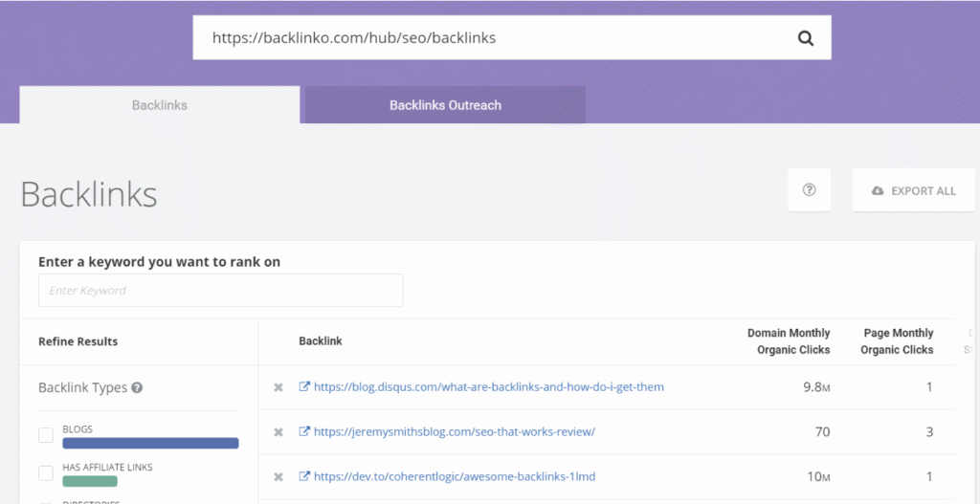Viewport: 980px width, 504px height.
Task: Click the 70 domain clicks value
Action: (x=821, y=431)
